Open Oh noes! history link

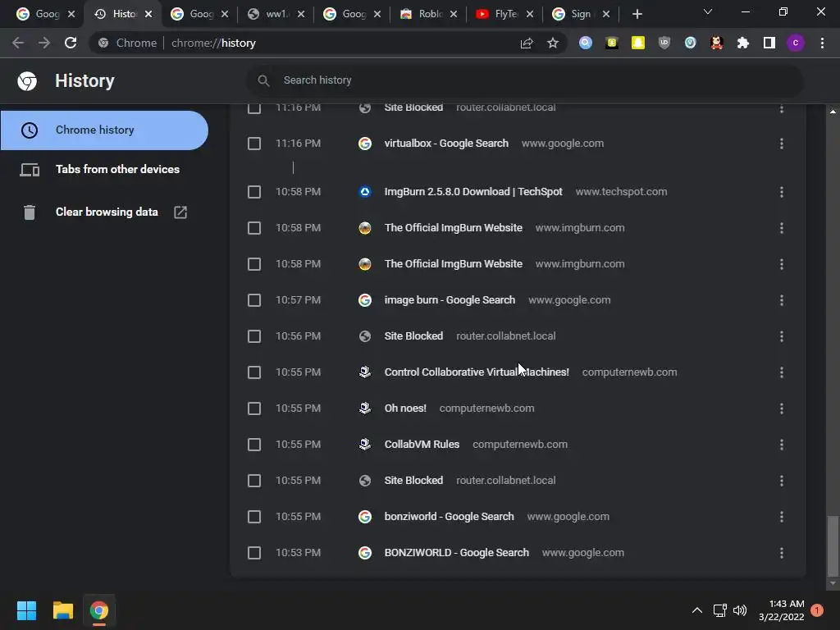point(405,409)
